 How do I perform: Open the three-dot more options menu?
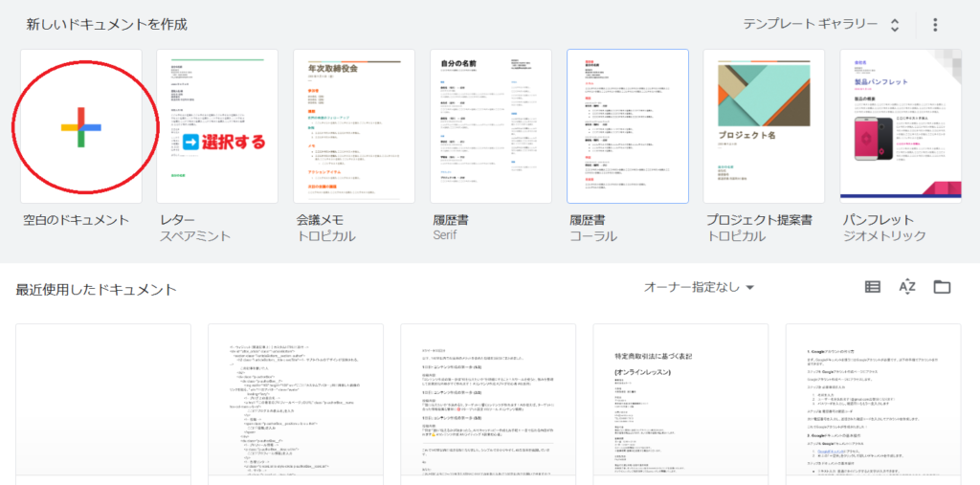tap(935, 25)
